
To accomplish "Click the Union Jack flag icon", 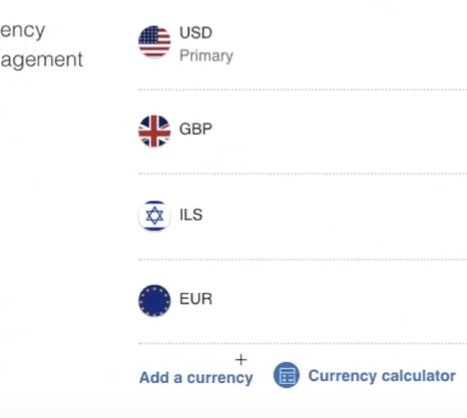I will coord(155,131).
